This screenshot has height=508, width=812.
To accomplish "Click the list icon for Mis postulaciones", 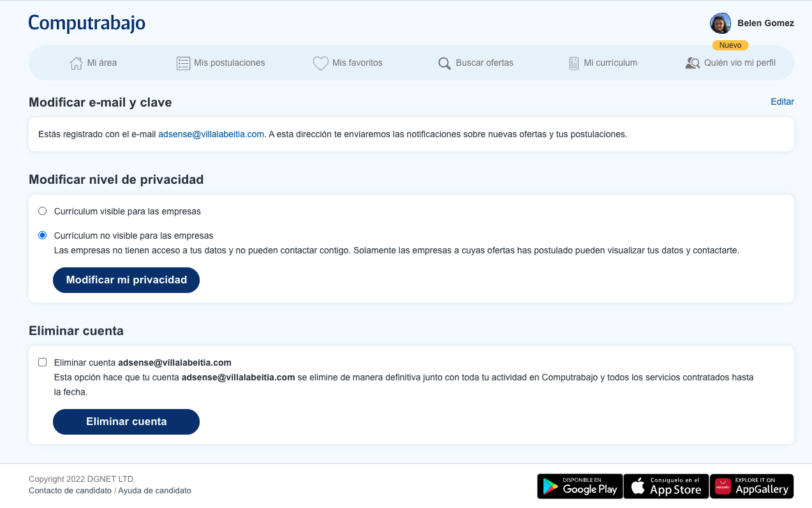I will (x=183, y=63).
